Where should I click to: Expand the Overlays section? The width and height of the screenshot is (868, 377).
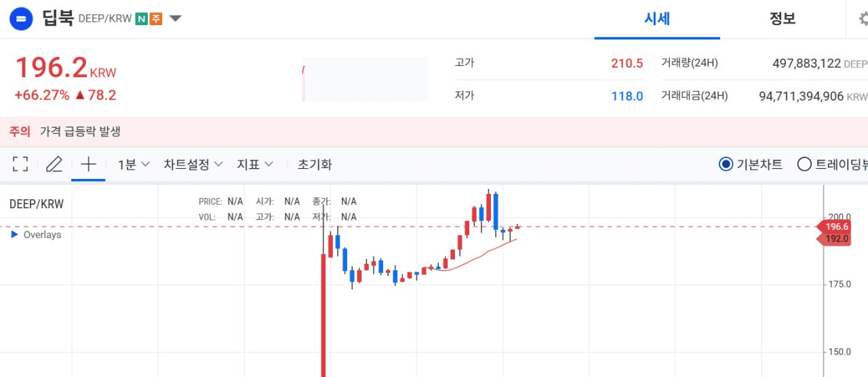[37, 235]
